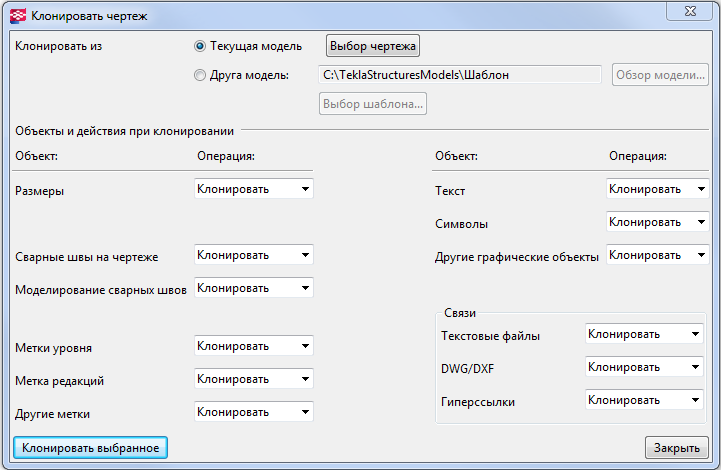Expand the Другие метки dropdown
The image size is (721, 470).
[x=253, y=411]
